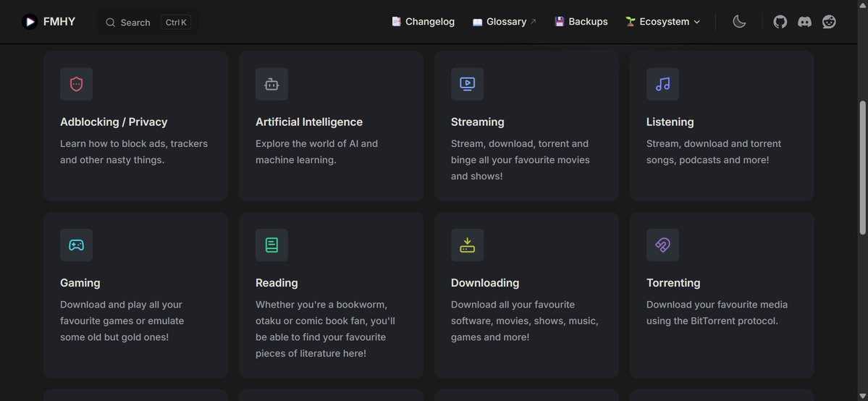Viewport: 868px width, 401px height.
Task: Click "Whether you're a bookworm" text
Action: (321, 305)
